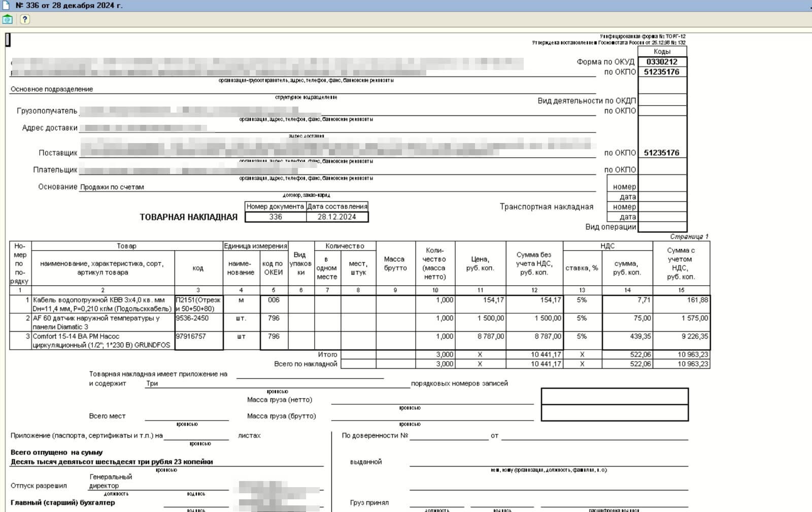Click the OKUD form code 0330212

[x=662, y=62]
